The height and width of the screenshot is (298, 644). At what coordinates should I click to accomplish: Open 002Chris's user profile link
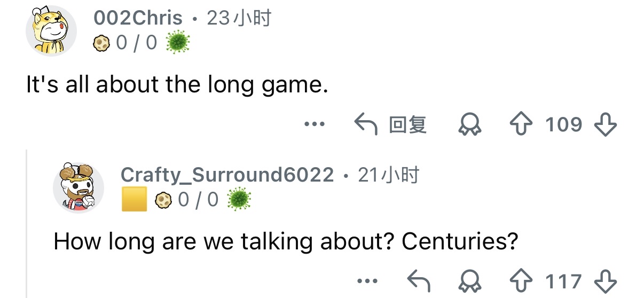[138, 19]
